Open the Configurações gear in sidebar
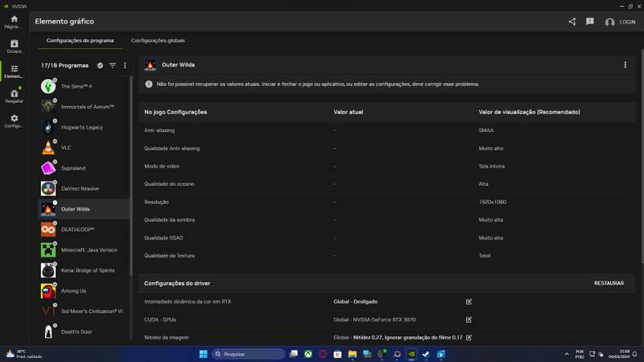This screenshot has width=644, height=362. click(x=14, y=121)
